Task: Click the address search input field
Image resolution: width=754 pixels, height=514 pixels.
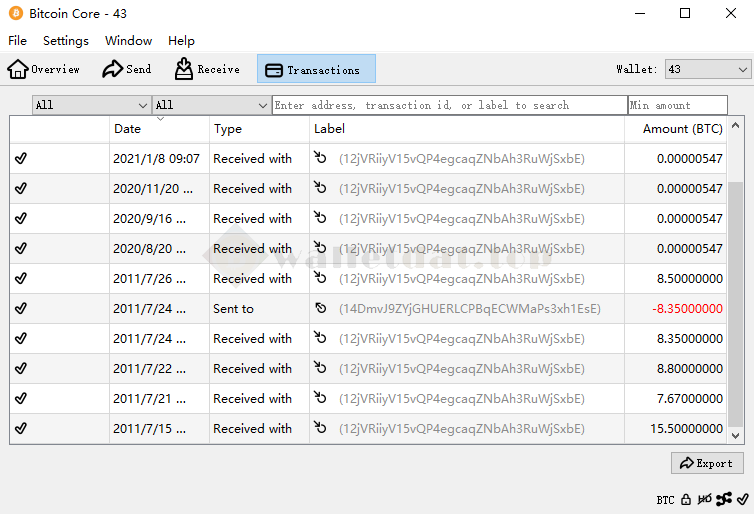Action: (x=449, y=105)
